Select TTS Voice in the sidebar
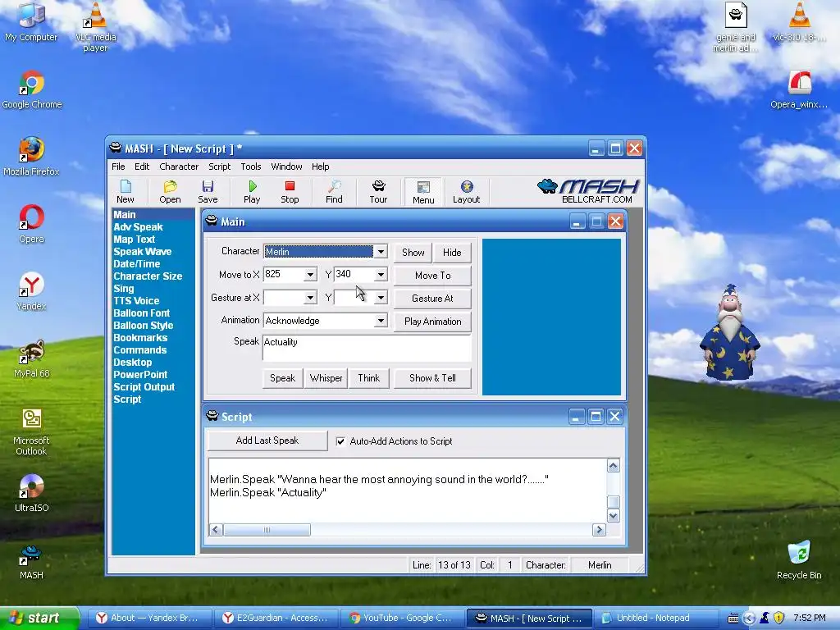 coord(136,301)
